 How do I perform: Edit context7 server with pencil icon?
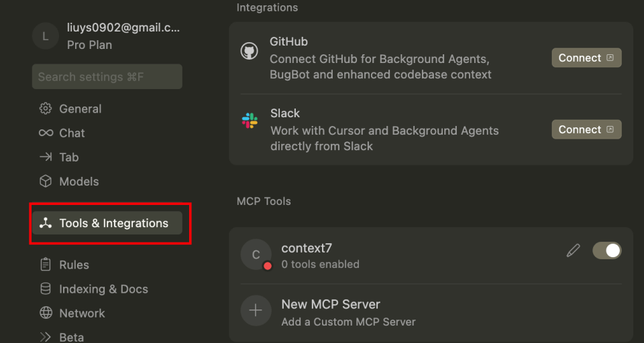click(x=573, y=251)
